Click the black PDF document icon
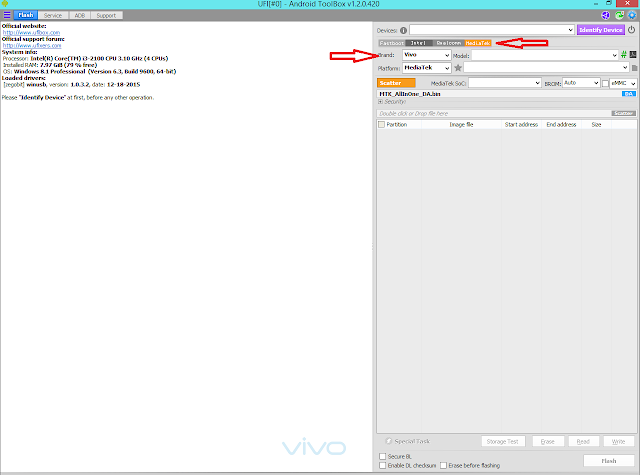This screenshot has width=640, height=475. coord(633,55)
